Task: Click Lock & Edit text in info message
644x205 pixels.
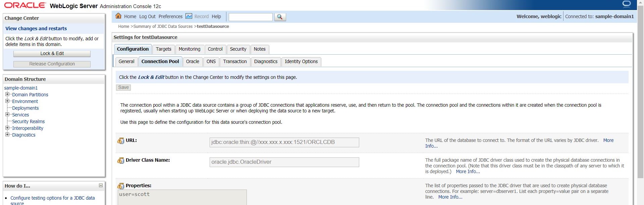Action: point(151,77)
